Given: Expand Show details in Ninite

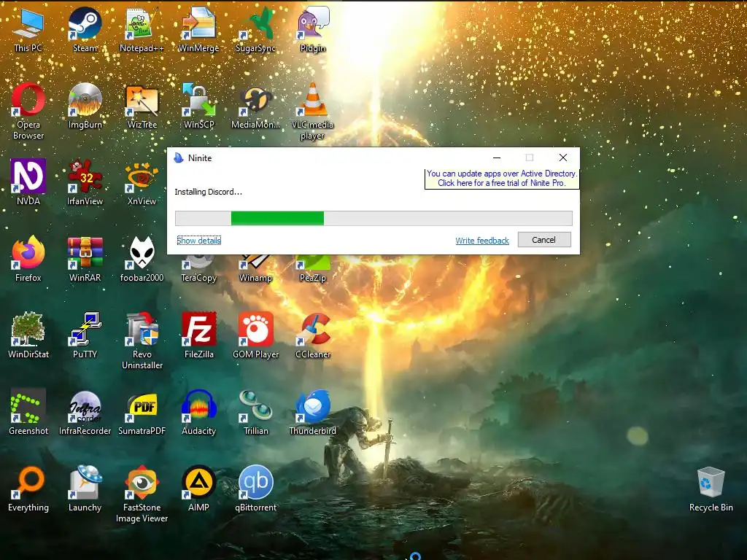Looking at the screenshot, I should click(x=198, y=241).
